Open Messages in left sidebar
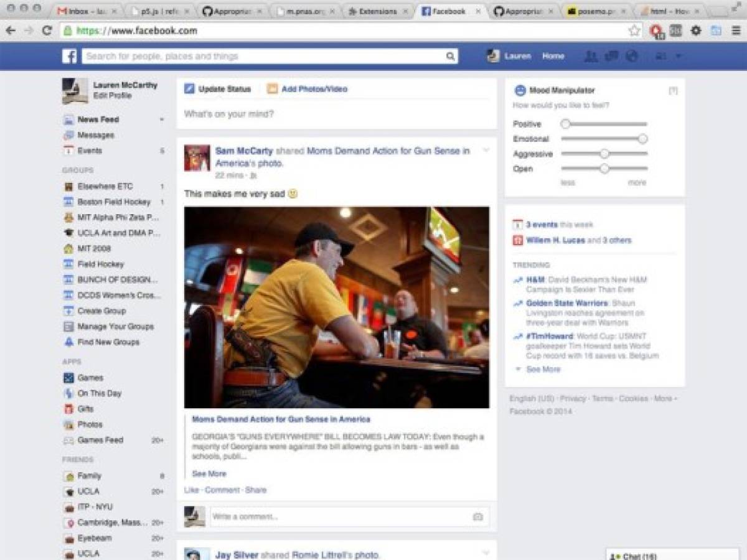Image resolution: width=747 pixels, height=560 pixels. pos(95,135)
